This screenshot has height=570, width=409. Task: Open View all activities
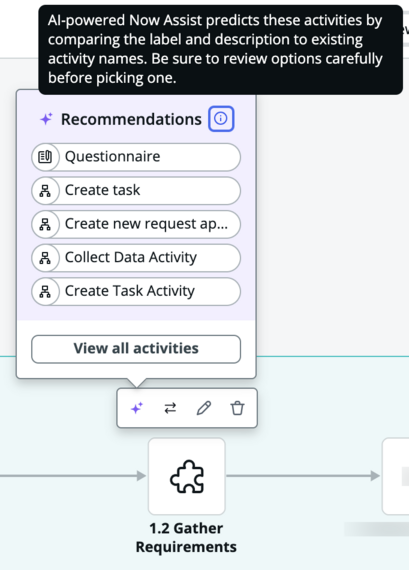point(136,349)
